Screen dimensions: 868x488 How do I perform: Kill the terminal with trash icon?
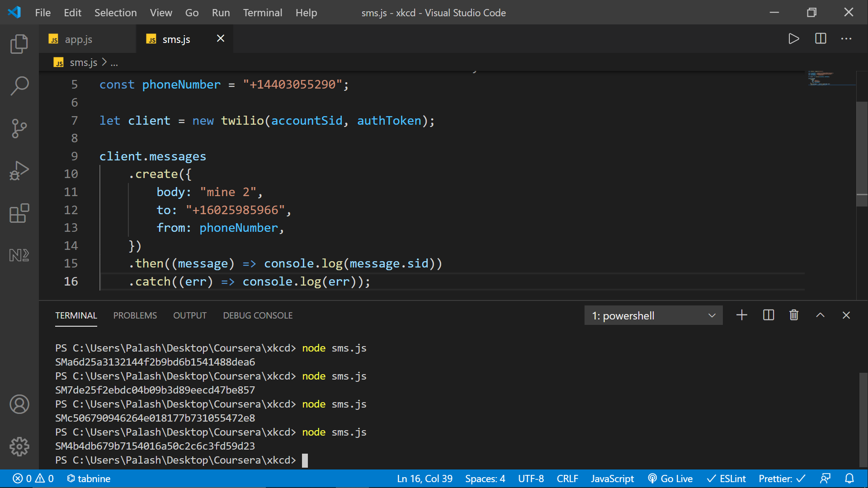(x=794, y=315)
